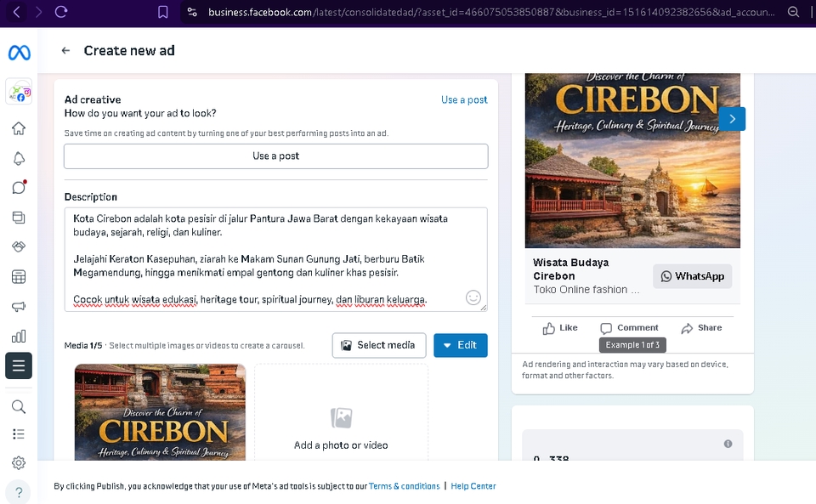Open the Ads megaphone icon
Viewport: 816px width, 504px height.
(19, 307)
